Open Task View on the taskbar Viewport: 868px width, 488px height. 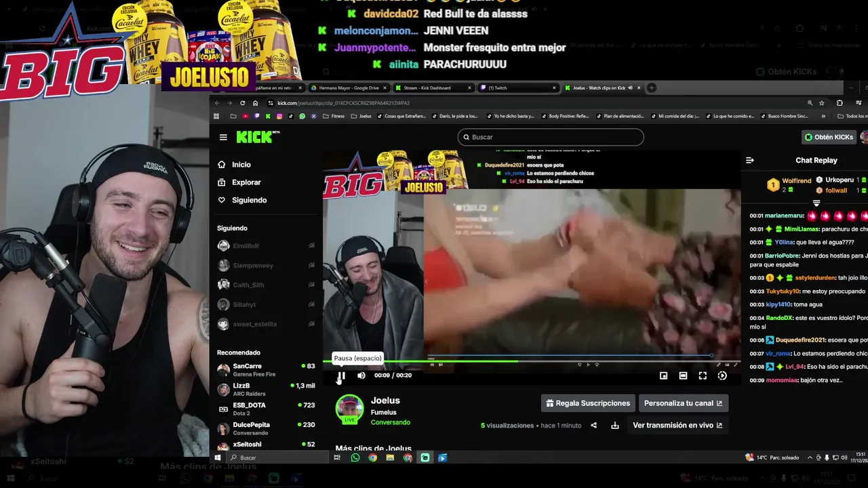[337, 457]
